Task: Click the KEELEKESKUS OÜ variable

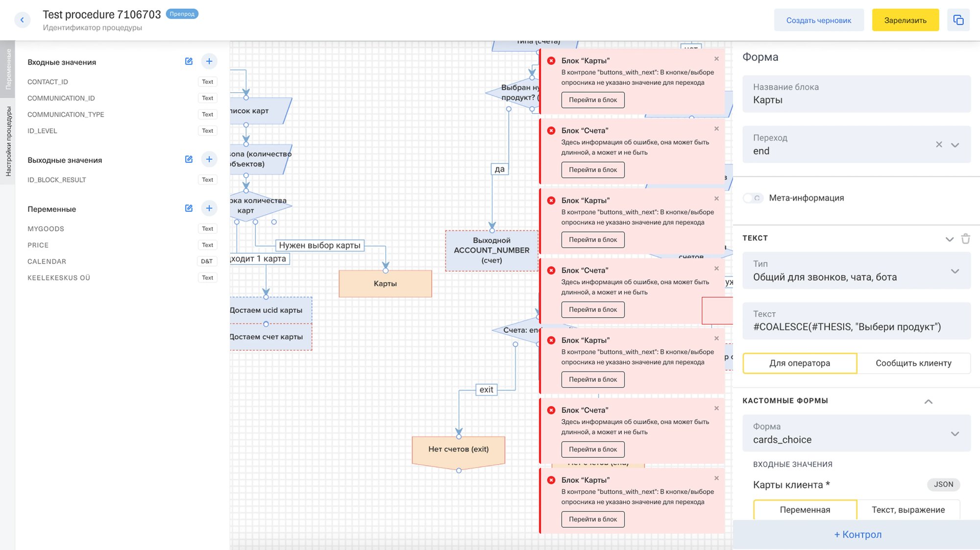Action: pos(59,278)
